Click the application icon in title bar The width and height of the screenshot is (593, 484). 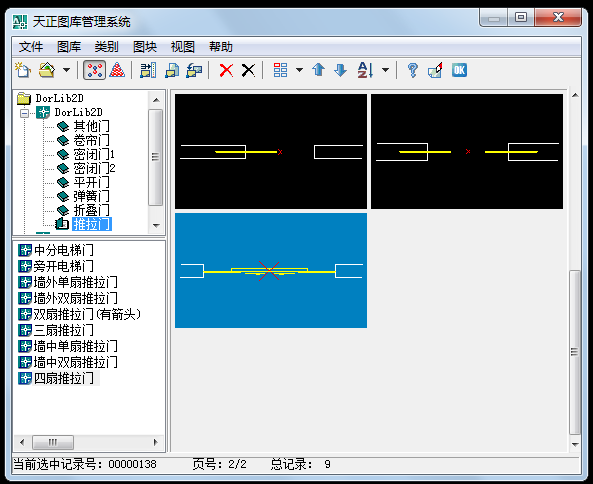click(20, 22)
